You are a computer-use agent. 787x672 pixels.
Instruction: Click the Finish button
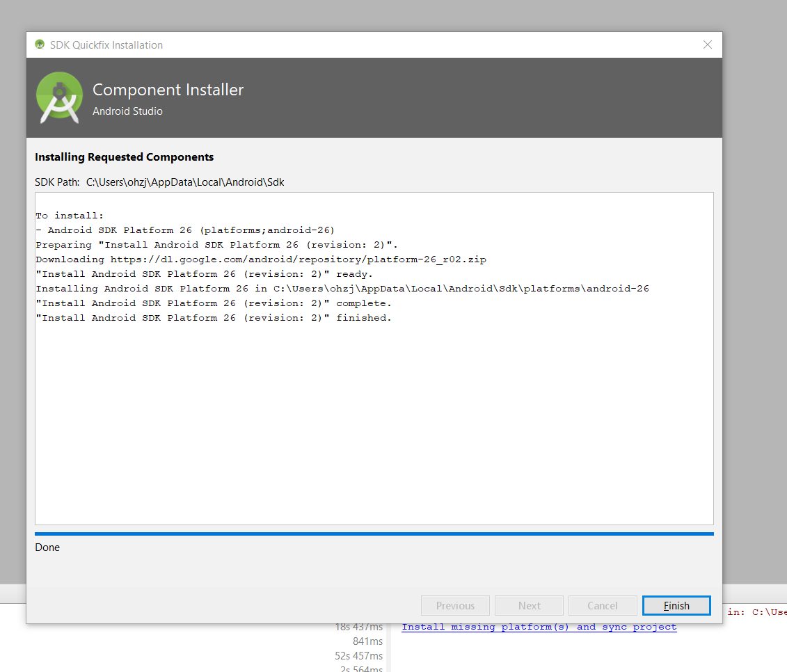click(x=676, y=605)
